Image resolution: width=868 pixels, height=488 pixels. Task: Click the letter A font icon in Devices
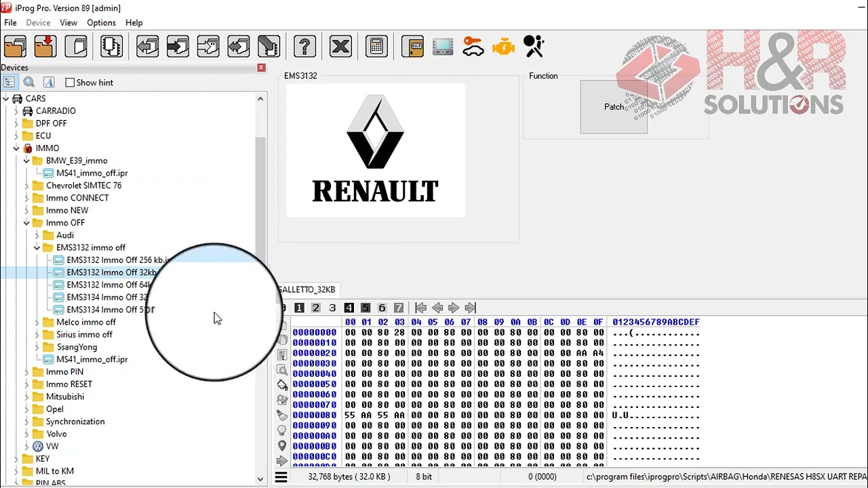click(x=49, y=82)
